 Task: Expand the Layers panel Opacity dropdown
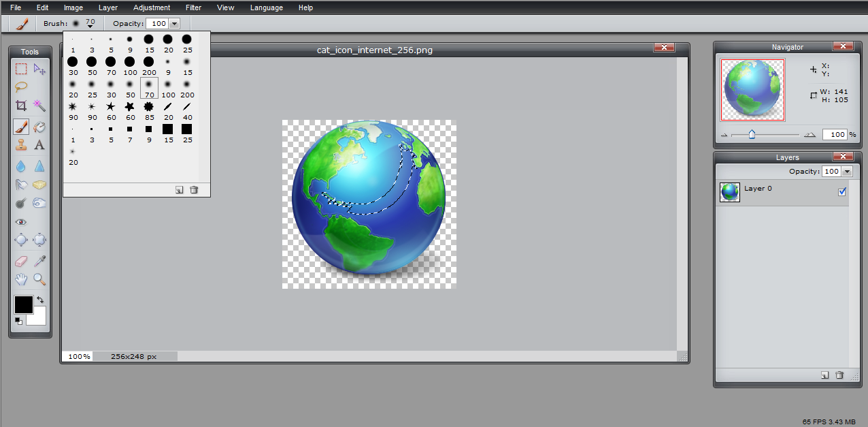[x=846, y=172]
